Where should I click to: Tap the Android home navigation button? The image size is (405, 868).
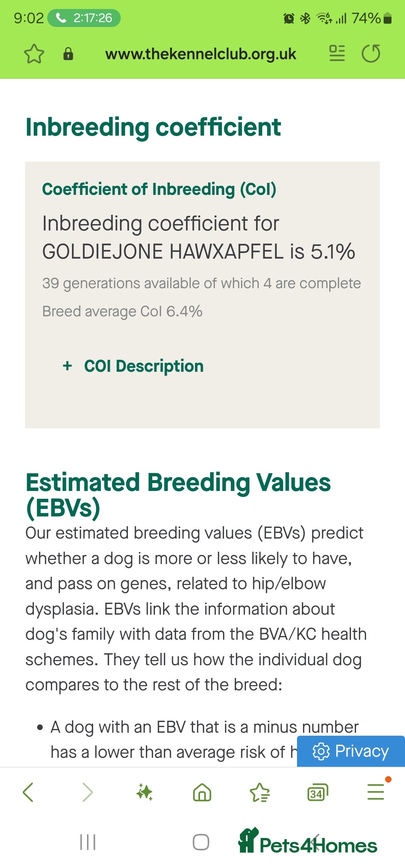(x=201, y=842)
